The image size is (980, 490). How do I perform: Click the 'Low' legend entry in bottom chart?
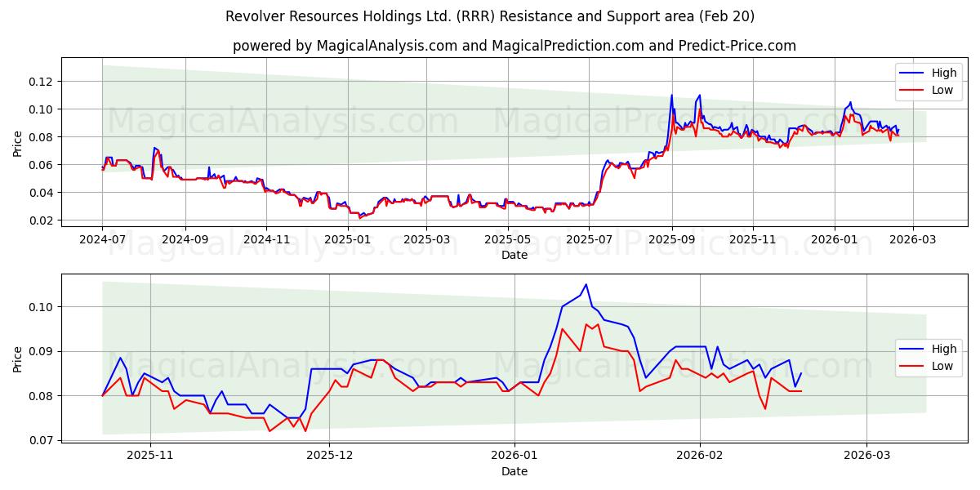click(926, 366)
